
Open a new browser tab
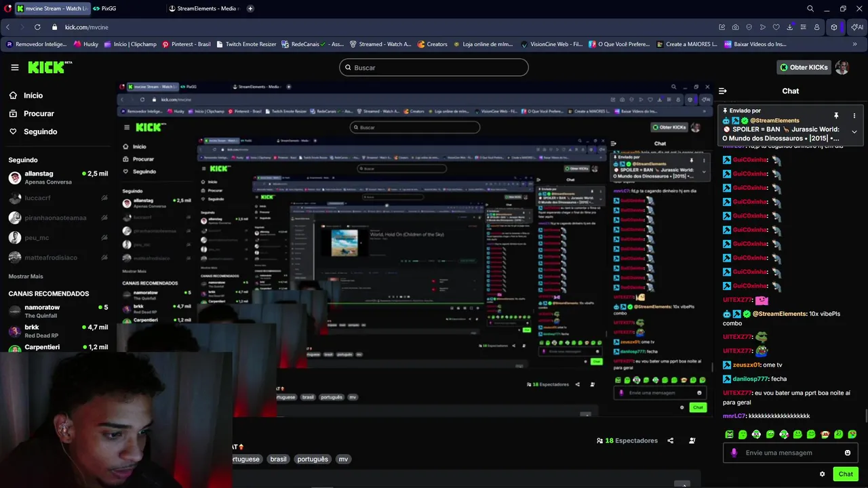pos(250,8)
